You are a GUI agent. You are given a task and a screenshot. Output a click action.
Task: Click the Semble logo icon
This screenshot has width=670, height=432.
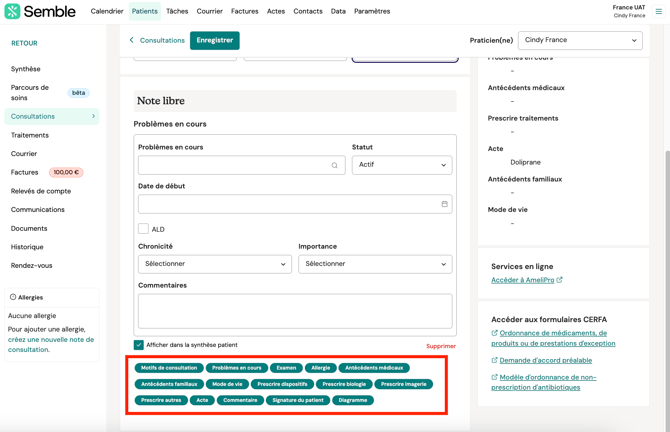pos(12,12)
